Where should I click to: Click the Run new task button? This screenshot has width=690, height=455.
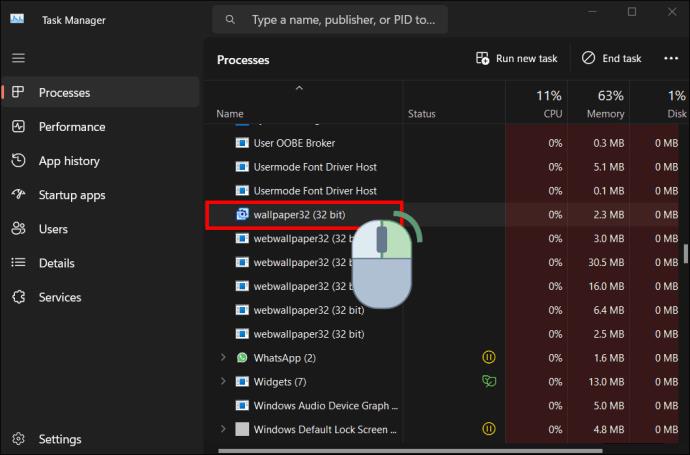pyautogui.click(x=516, y=59)
